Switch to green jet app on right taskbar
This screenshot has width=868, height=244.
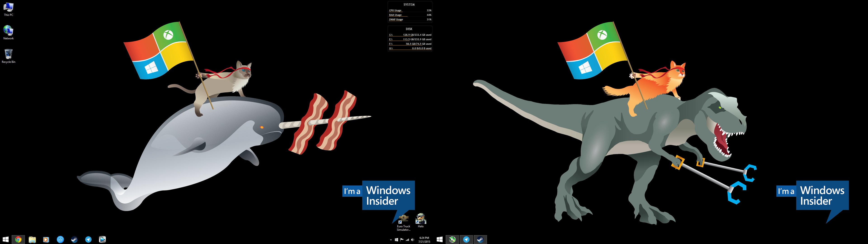click(x=453, y=239)
